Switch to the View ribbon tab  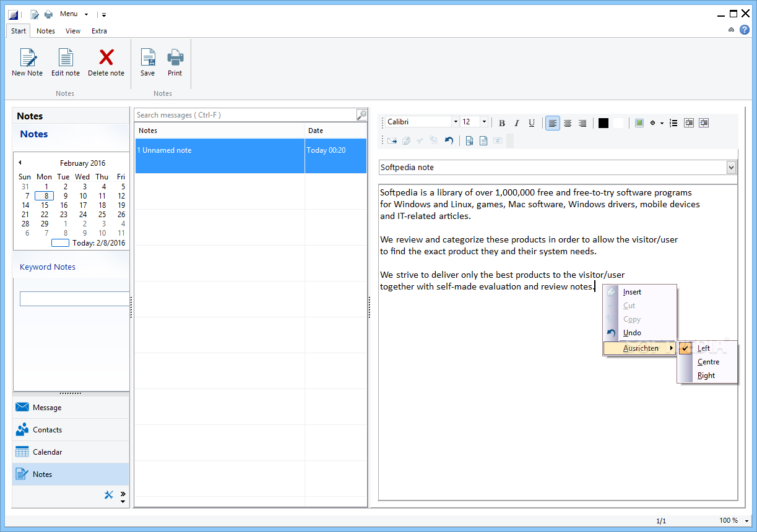73,31
